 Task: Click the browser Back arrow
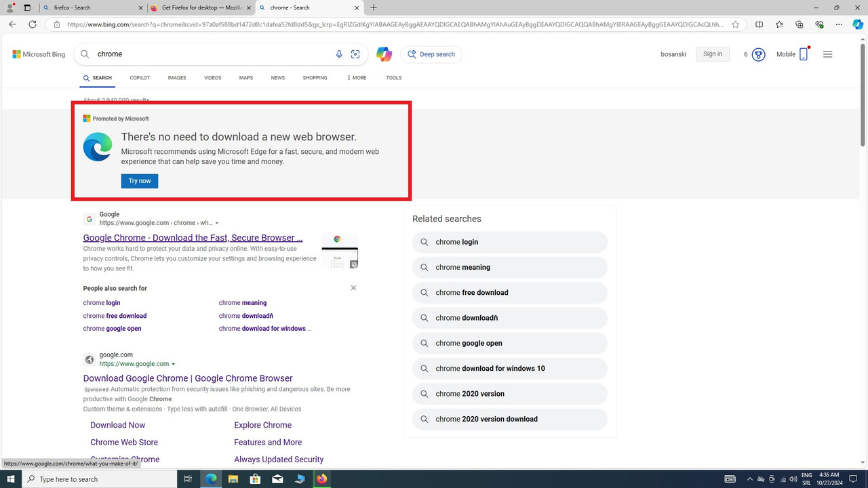tap(12, 24)
